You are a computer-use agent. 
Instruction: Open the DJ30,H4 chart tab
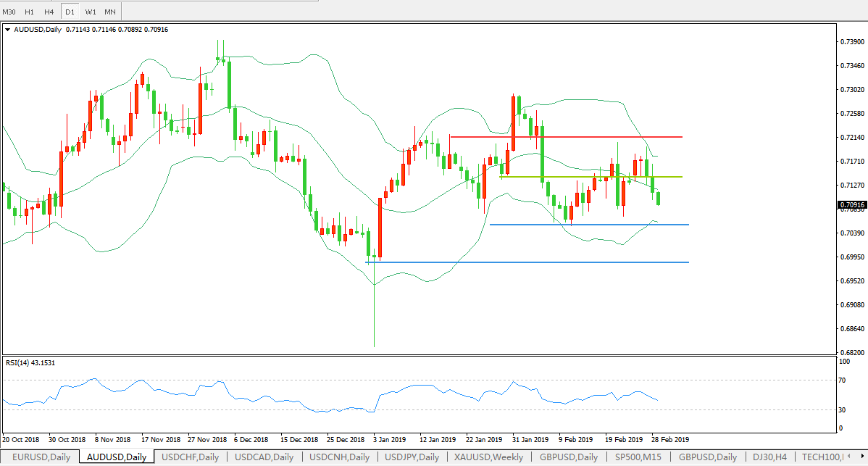click(x=768, y=457)
